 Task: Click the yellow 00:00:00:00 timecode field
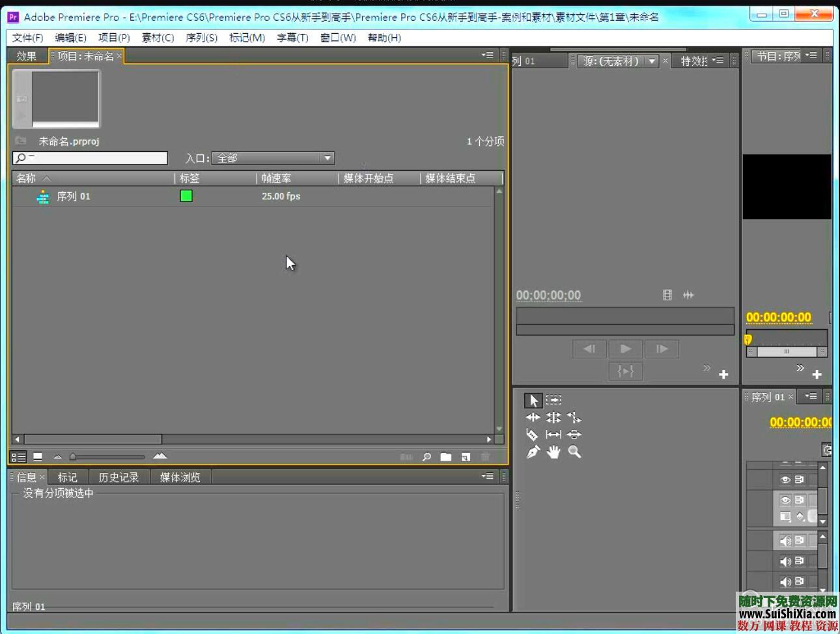coord(779,316)
